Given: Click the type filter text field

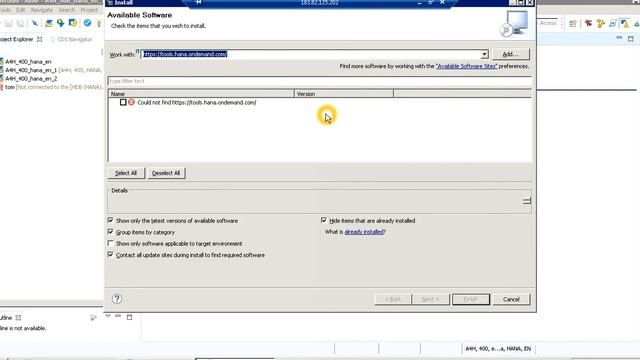Looking at the screenshot, I should [x=320, y=81].
